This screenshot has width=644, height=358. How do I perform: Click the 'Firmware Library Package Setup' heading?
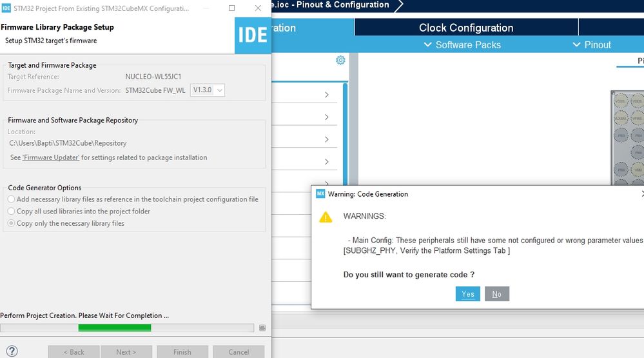tap(57, 27)
